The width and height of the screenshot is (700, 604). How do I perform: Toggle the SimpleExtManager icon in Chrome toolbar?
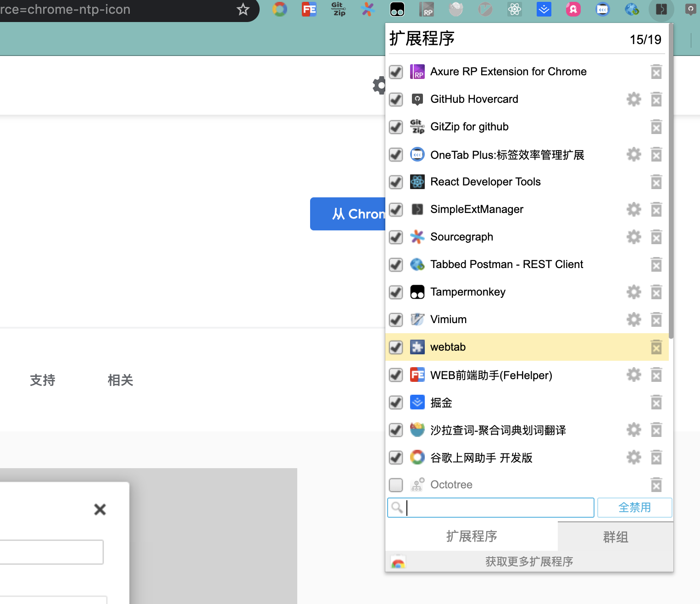(x=661, y=9)
